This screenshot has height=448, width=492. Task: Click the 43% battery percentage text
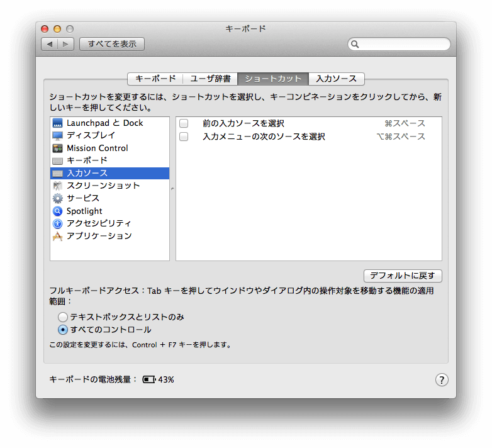pyautogui.click(x=166, y=380)
